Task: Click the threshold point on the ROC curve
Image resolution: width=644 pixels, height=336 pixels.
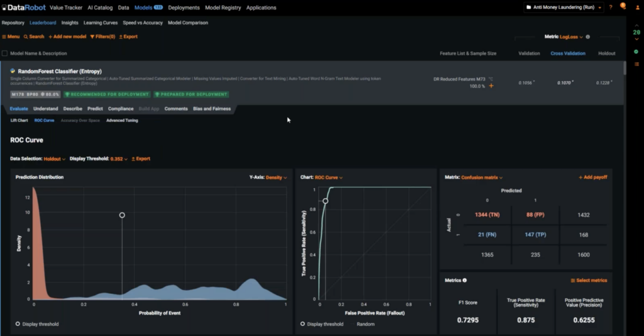Action: [x=325, y=201]
